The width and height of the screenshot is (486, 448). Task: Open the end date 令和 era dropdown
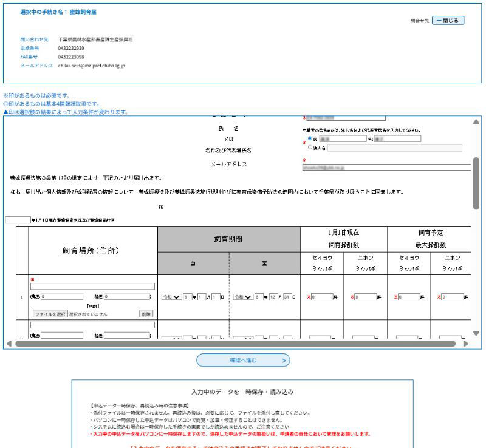pos(243,297)
